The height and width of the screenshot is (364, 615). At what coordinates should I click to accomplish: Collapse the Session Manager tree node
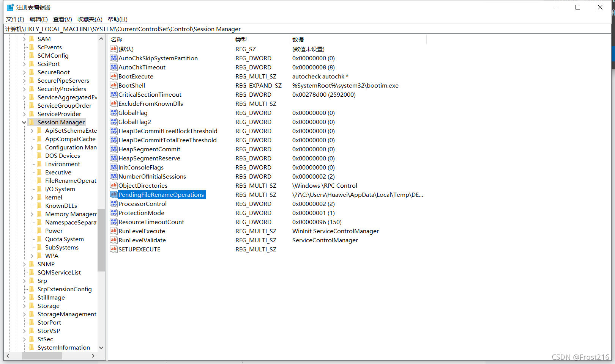(x=24, y=122)
